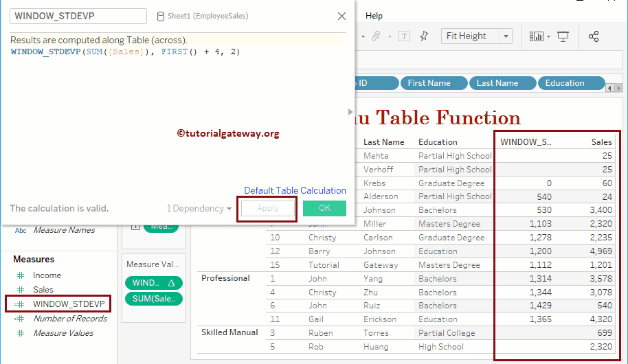Click the Education column header in table
Screen dimensions: 628x364
click(x=438, y=142)
